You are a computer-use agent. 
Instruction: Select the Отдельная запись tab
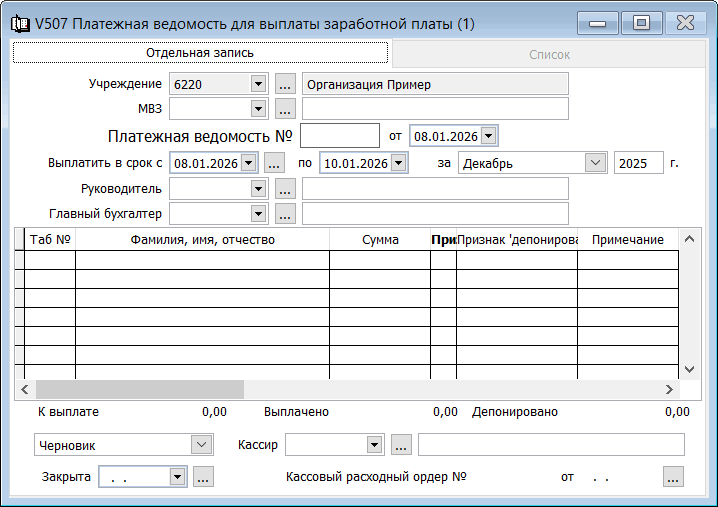coord(199,52)
